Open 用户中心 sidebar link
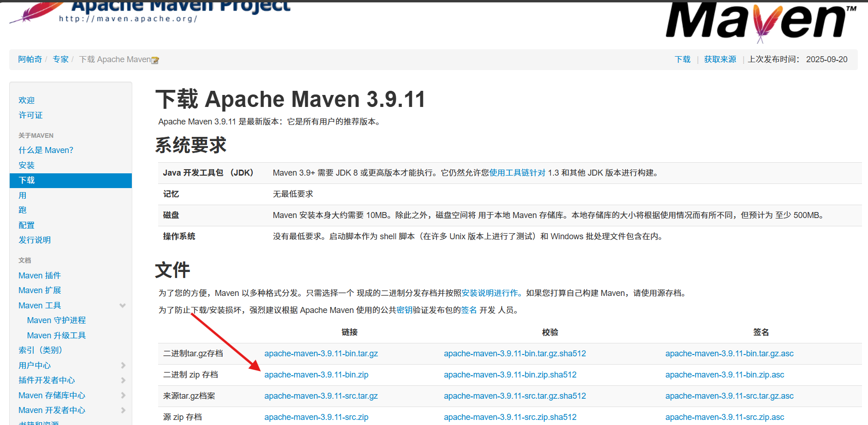This screenshot has height=425, width=868. [x=35, y=366]
